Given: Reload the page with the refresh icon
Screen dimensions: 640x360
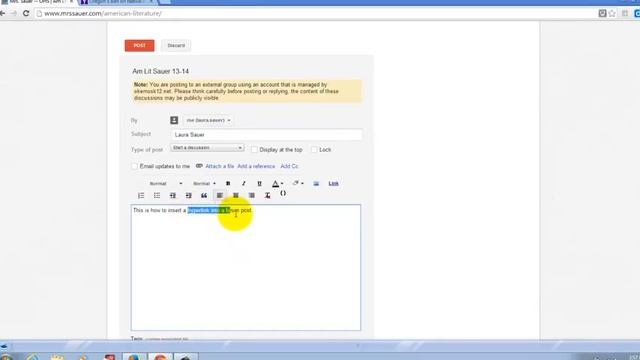Looking at the screenshot, I should coord(26,13).
